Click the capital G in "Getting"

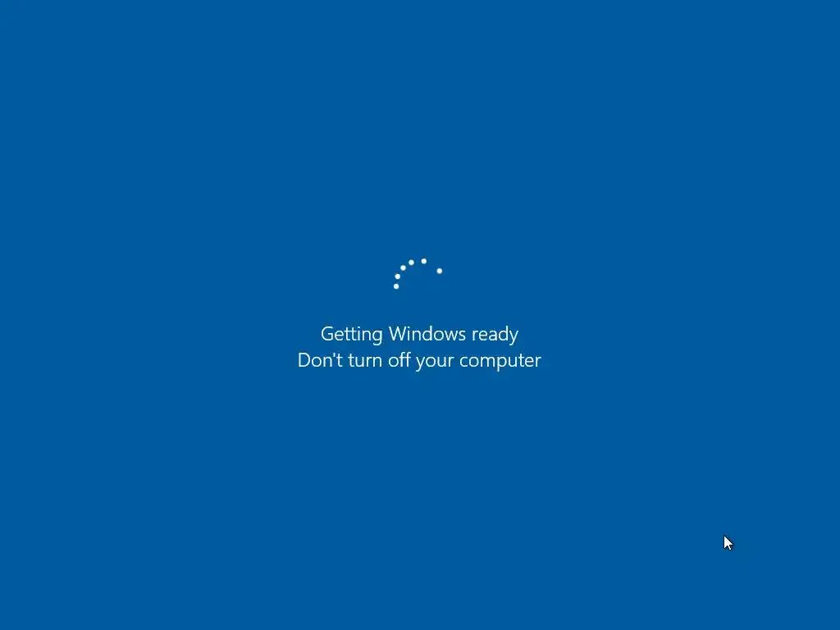[327, 334]
